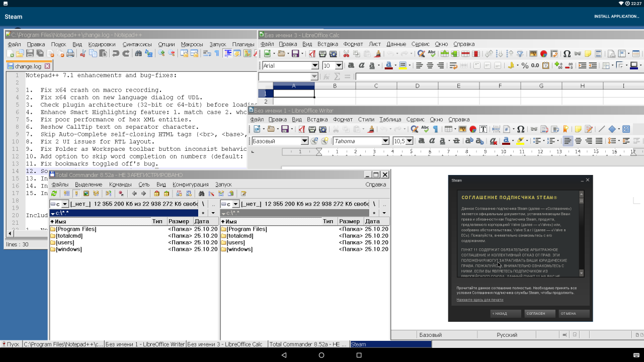Click the Undo arrow in Notepad++ toolbar

116,53
